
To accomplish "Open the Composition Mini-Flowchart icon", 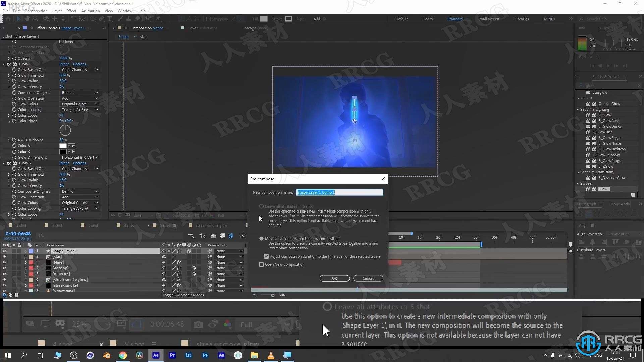I will [191, 236].
